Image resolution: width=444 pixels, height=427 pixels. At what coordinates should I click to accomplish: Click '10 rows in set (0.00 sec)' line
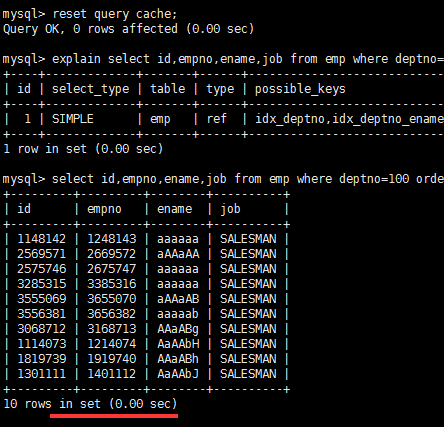pyautogui.click(x=90, y=404)
